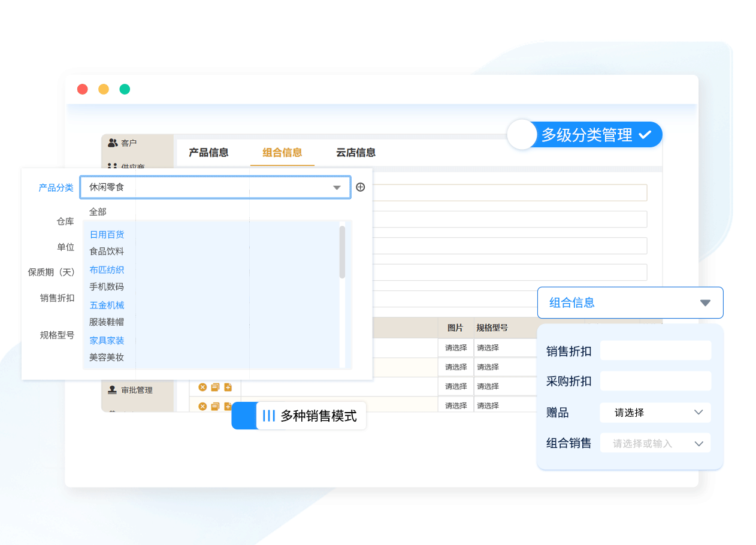The height and width of the screenshot is (545, 756).
Task: Click the 销售折扣 input field
Action: pyautogui.click(x=655, y=351)
